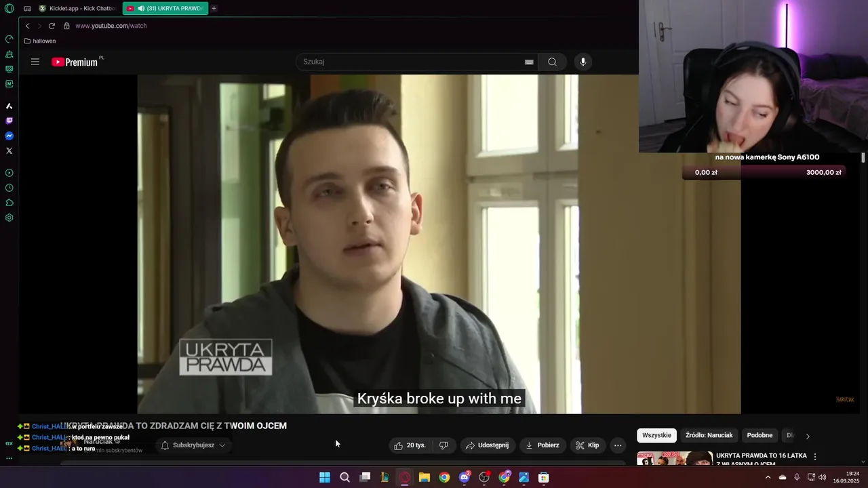The width and height of the screenshot is (868, 488).
Task: Open more actions three-dots under video
Action: coord(618,445)
